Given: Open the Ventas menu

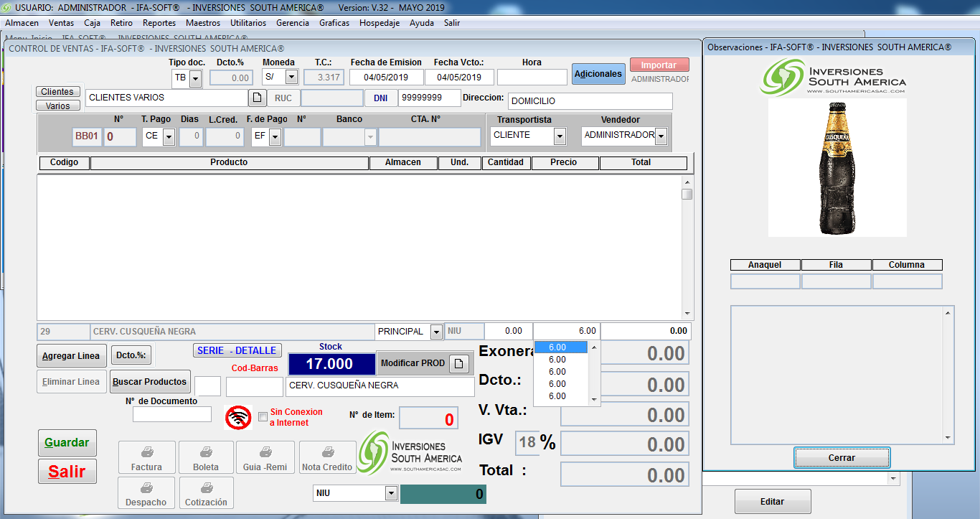Looking at the screenshot, I should tap(61, 23).
